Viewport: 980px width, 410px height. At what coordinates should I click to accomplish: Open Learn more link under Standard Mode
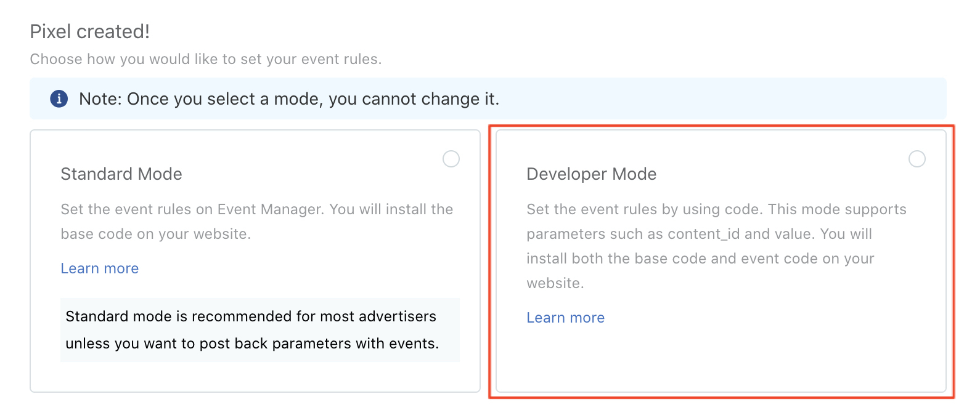click(x=100, y=268)
